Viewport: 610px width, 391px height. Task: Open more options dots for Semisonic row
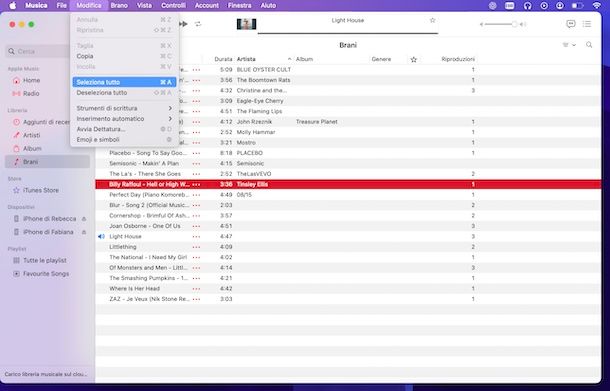click(x=196, y=163)
